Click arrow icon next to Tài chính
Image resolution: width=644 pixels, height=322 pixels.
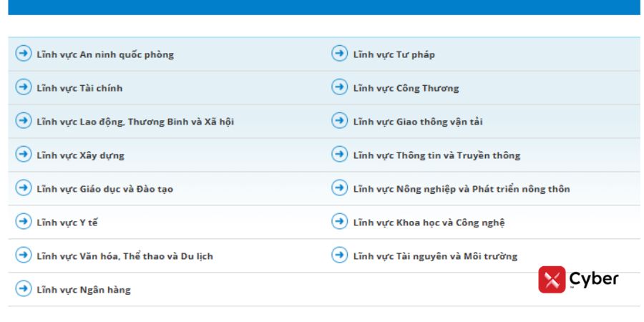click(x=24, y=87)
